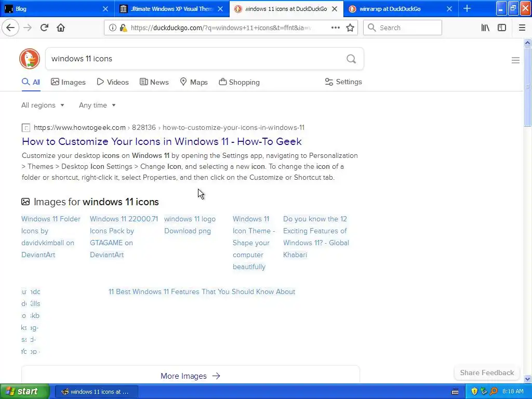This screenshot has width=532, height=399.
Task: Open 12 Exciting Features of Windows 11 link
Action: (316, 237)
